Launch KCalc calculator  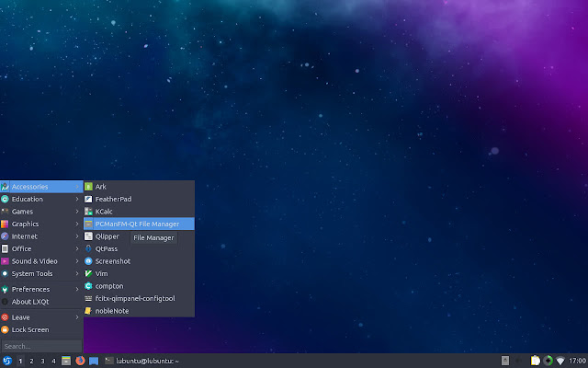[139, 212]
